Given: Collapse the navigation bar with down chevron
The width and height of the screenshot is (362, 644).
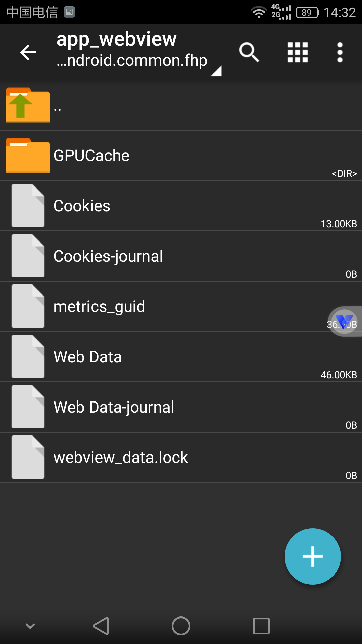Looking at the screenshot, I should point(30,626).
